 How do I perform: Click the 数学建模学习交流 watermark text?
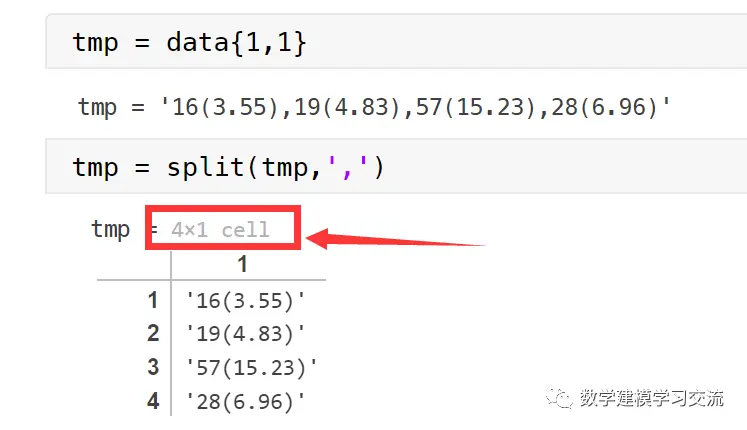point(652,398)
